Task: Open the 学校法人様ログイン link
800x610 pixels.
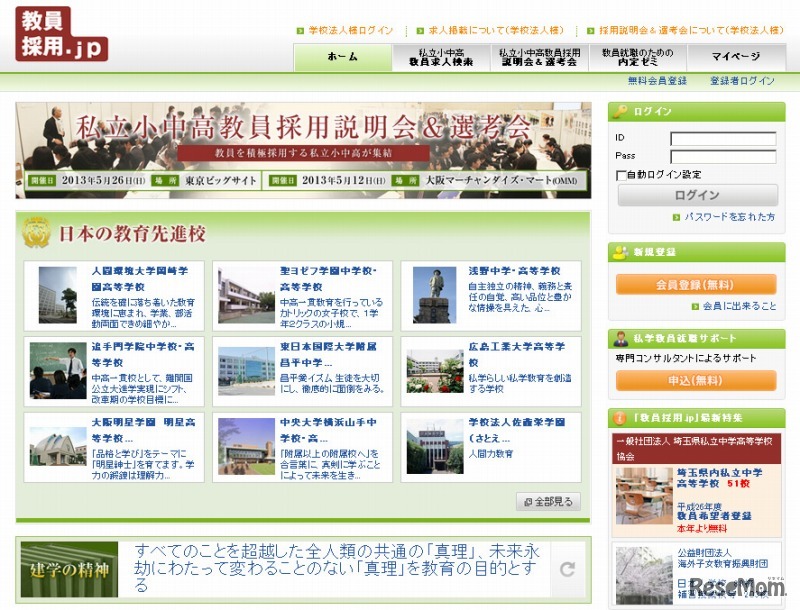Action: tap(351, 31)
